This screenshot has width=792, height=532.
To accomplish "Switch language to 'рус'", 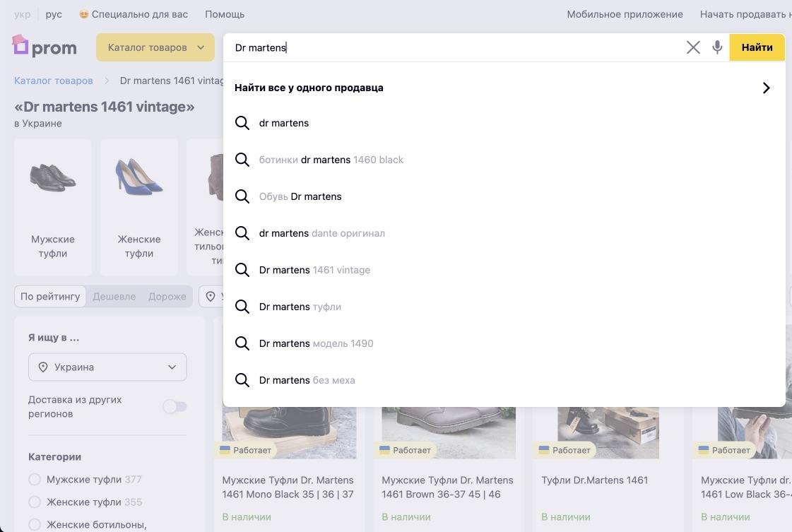I will pyautogui.click(x=54, y=14).
